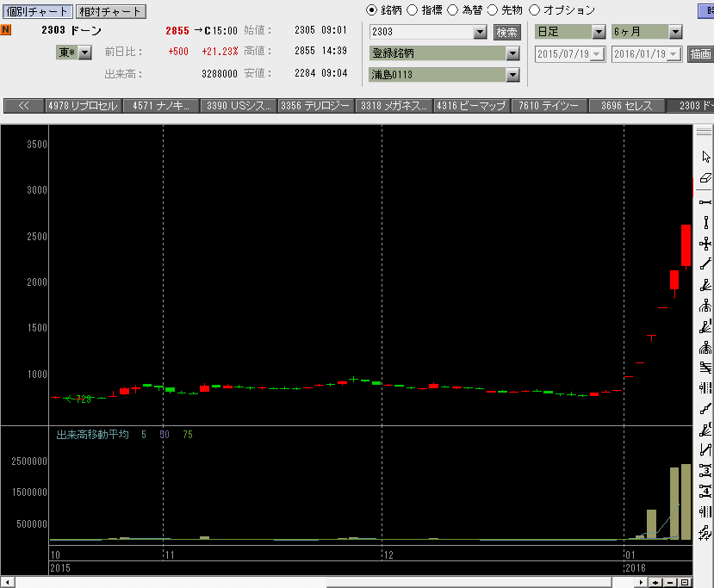Image resolution: width=714 pixels, height=588 pixels.
Task: Select the parallel channel lines tool
Action: click(x=705, y=368)
